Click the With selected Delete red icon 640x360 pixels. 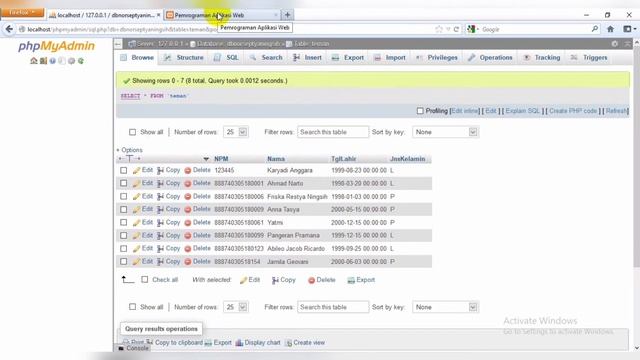(311, 280)
